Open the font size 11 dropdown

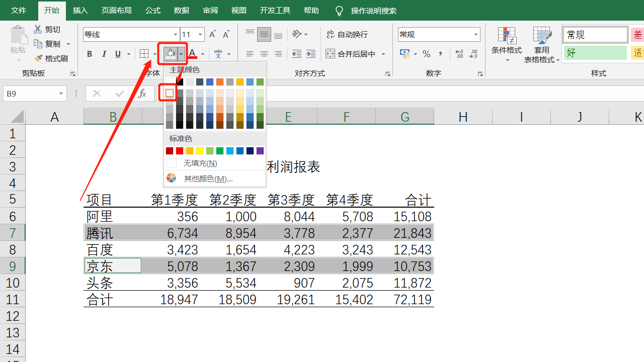coord(200,35)
